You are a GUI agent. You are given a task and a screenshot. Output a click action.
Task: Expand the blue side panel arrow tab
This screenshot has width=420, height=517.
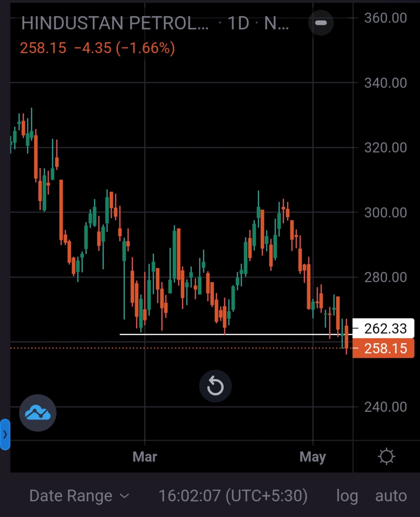(5, 434)
